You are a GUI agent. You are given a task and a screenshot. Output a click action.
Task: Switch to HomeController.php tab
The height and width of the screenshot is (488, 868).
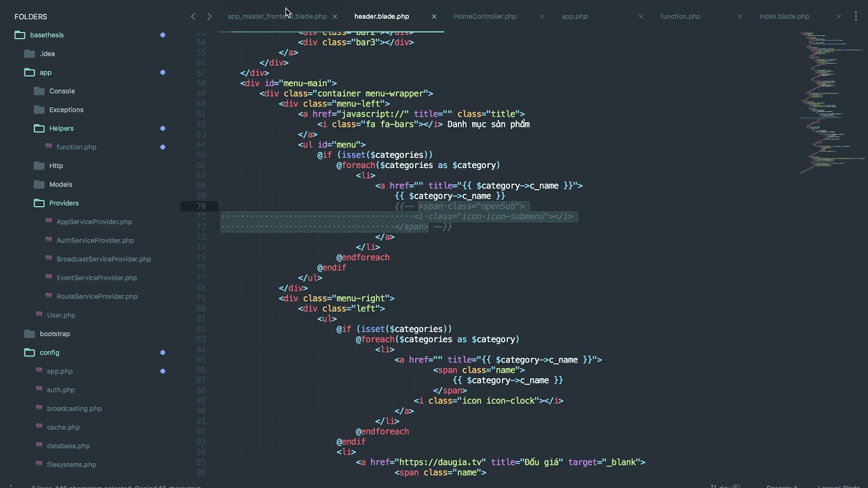(485, 16)
